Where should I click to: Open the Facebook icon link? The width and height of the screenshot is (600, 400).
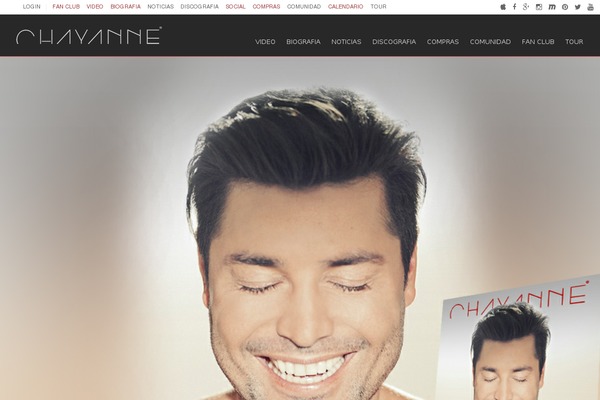pyautogui.click(x=515, y=7)
